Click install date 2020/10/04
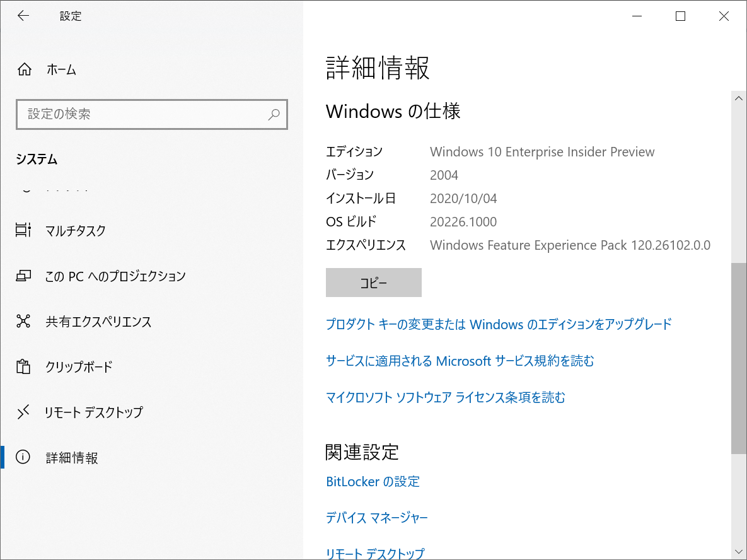Viewport: 747px width, 560px height. pyautogui.click(x=463, y=198)
